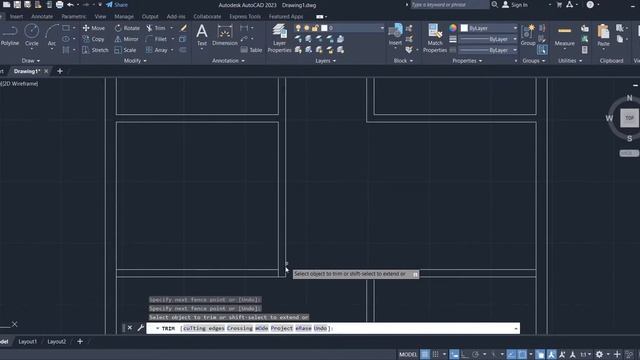Image resolution: width=640 pixels, height=360 pixels.
Task: Toggle layer lock icon in Layers panel
Action: (315, 28)
